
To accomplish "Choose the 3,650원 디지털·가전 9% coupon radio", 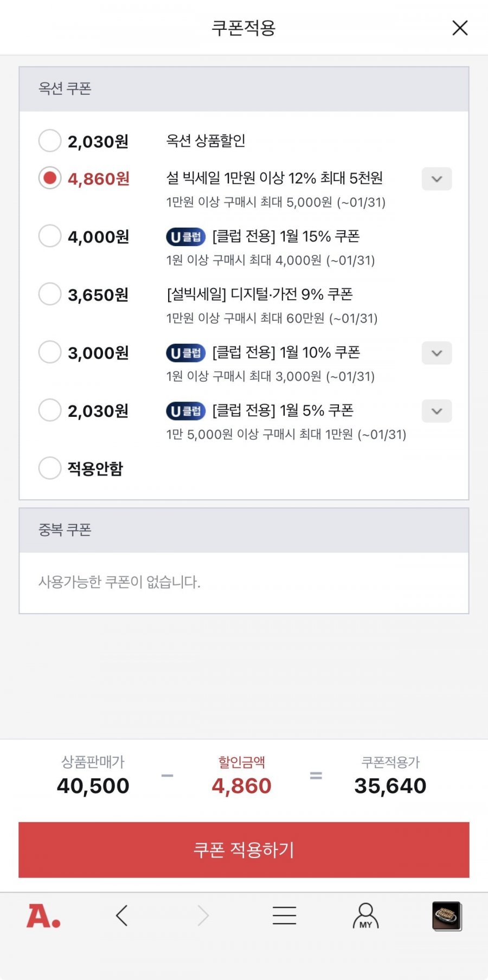I will pyautogui.click(x=50, y=294).
